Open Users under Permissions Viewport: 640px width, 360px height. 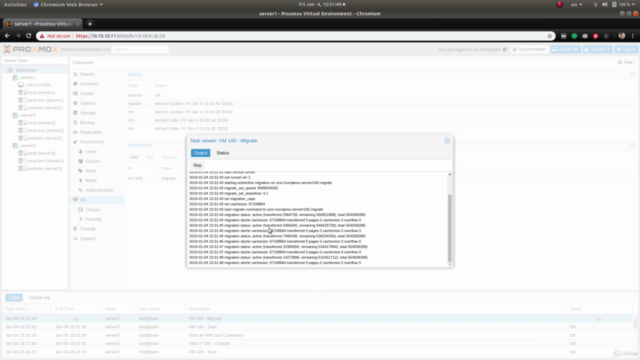(91, 151)
